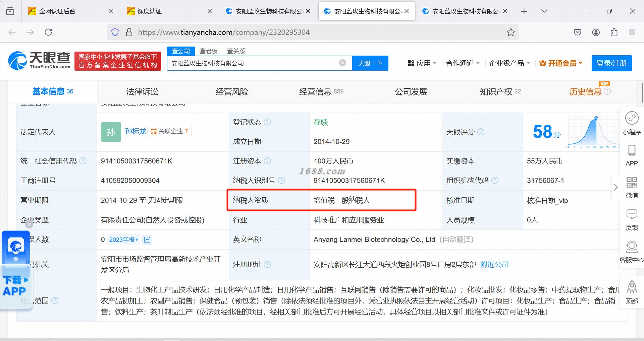The width and height of the screenshot is (644, 341).
Task: Click the 天眼一下 search button
Action: click(x=370, y=63)
